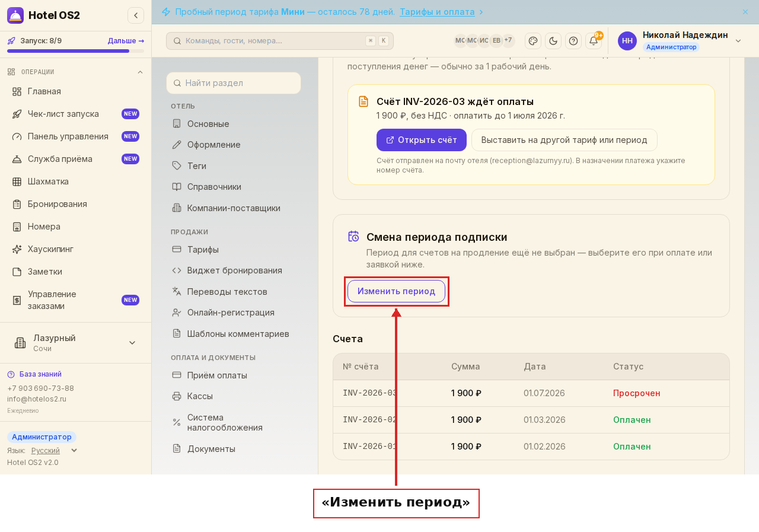The width and height of the screenshot is (759, 532).
Task: Open Чек-лист запуска
Action: [x=75, y=114]
